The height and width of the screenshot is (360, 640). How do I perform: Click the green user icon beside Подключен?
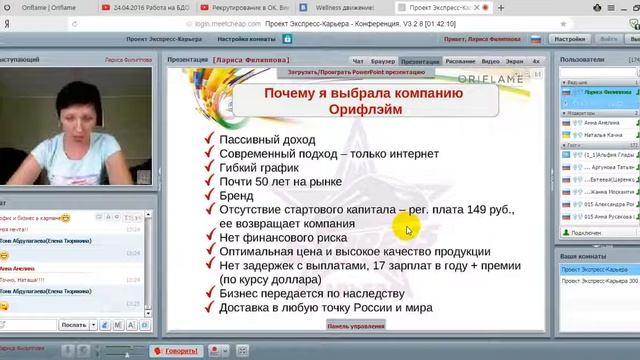(566, 233)
